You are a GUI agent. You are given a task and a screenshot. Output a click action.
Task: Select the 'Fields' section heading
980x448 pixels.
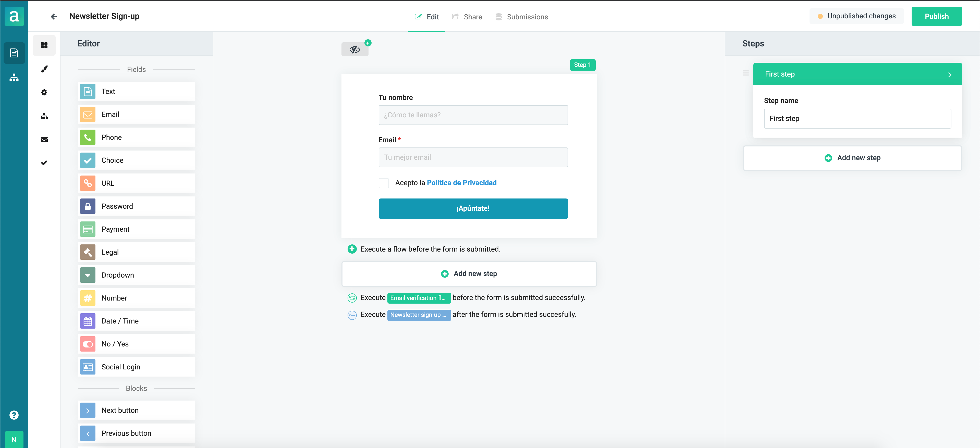[136, 70]
